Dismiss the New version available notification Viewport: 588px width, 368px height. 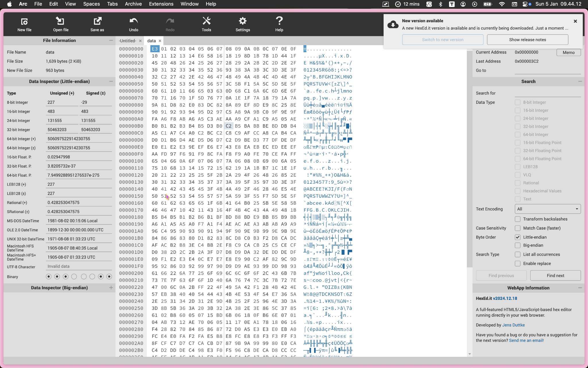(x=575, y=21)
